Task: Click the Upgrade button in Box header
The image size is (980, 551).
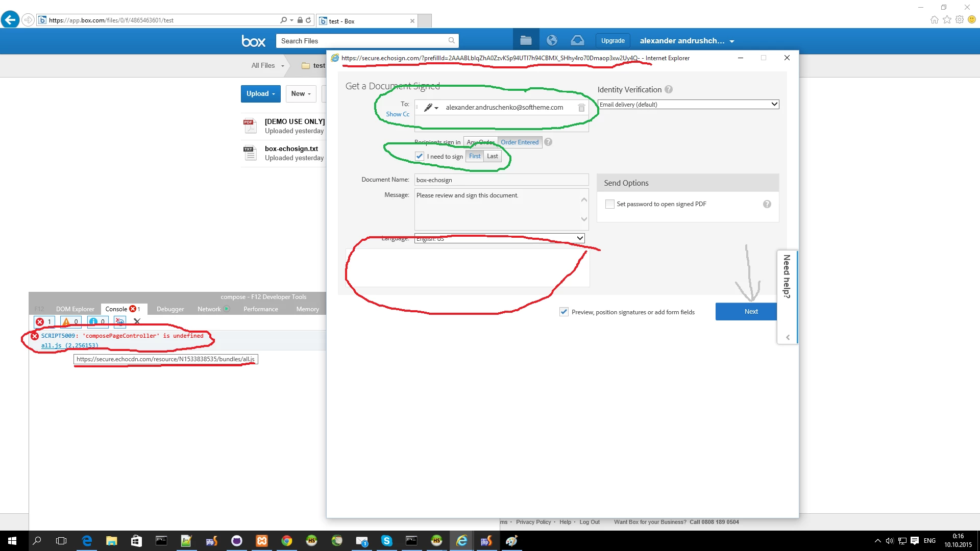Action: pos(612,41)
